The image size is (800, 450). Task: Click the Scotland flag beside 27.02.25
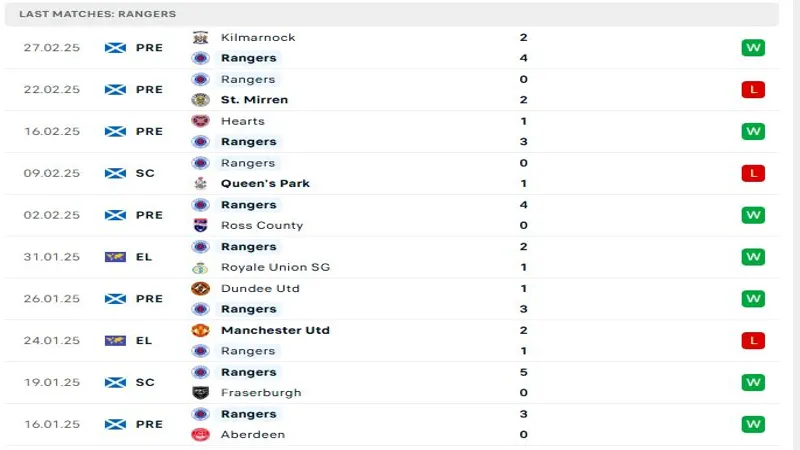115,48
